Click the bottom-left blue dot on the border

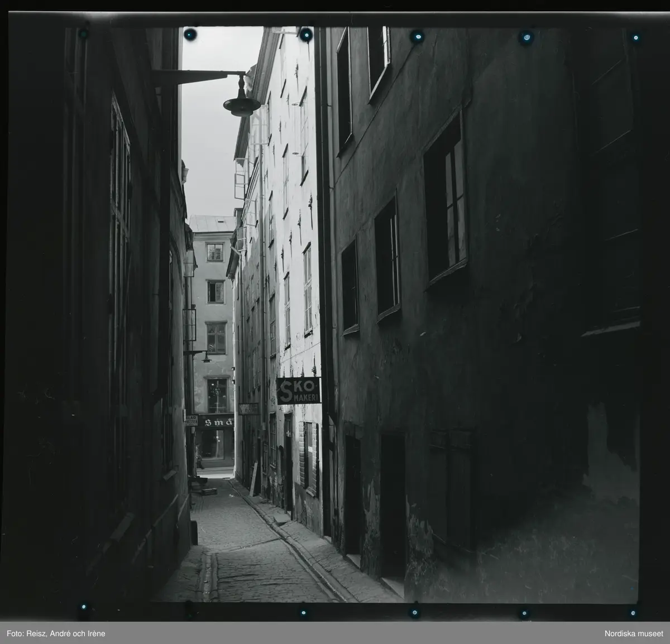tap(83, 608)
